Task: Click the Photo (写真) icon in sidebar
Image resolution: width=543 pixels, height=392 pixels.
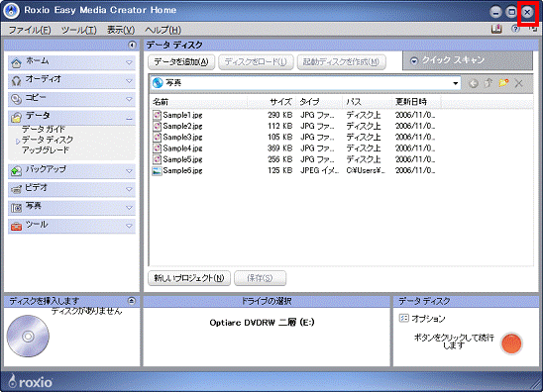Action: (16, 208)
